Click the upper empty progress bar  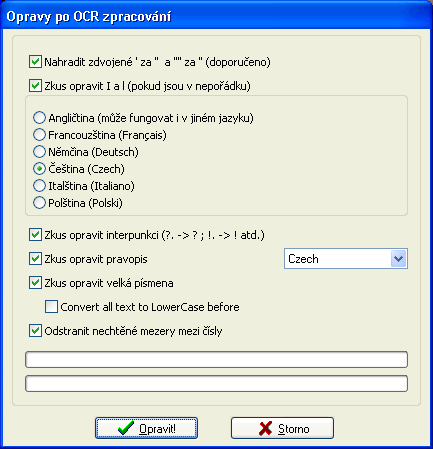click(216, 359)
